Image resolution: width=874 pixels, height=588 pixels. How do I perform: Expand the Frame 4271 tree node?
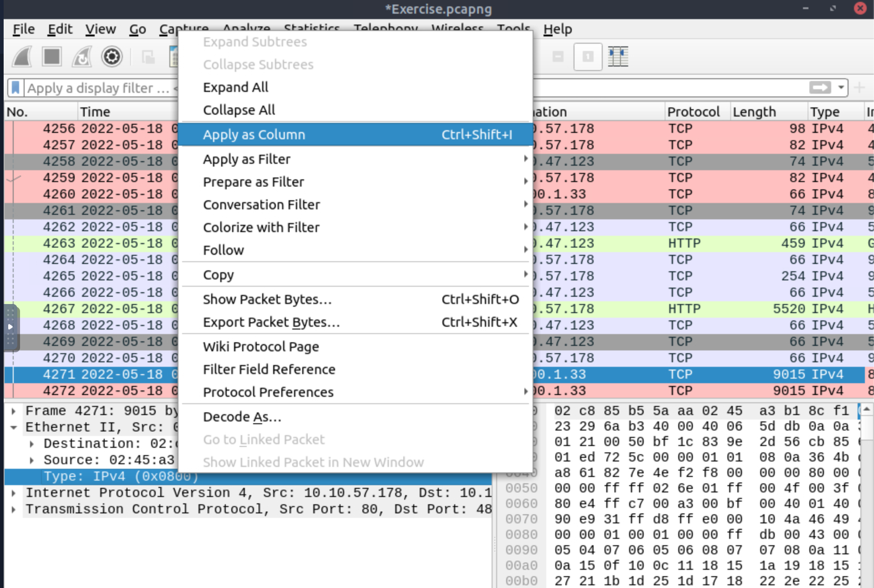pyautogui.click(x=14, y=411)
